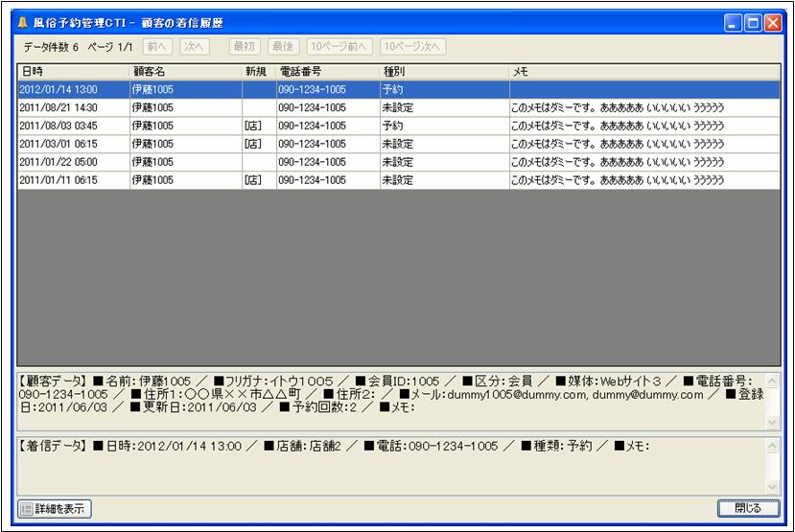The image size is (795, 532).
Task: Click the 閉じる button
Action: (746, 509)
